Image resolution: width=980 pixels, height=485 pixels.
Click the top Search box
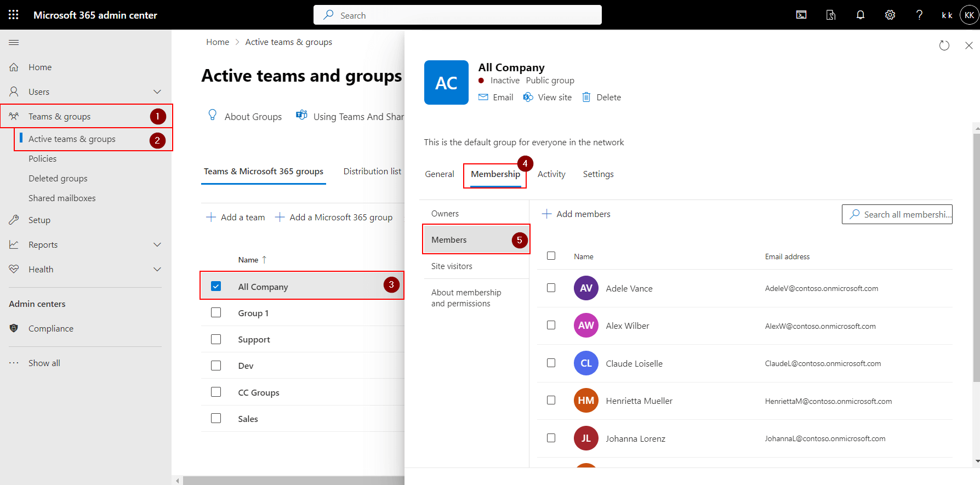[x=458, y=15]
